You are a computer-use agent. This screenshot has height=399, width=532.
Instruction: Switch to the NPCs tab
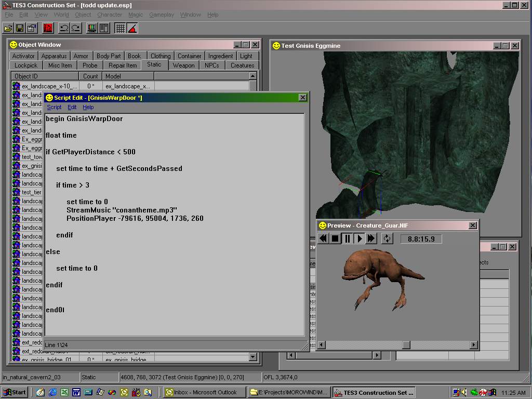click(212, 65)
